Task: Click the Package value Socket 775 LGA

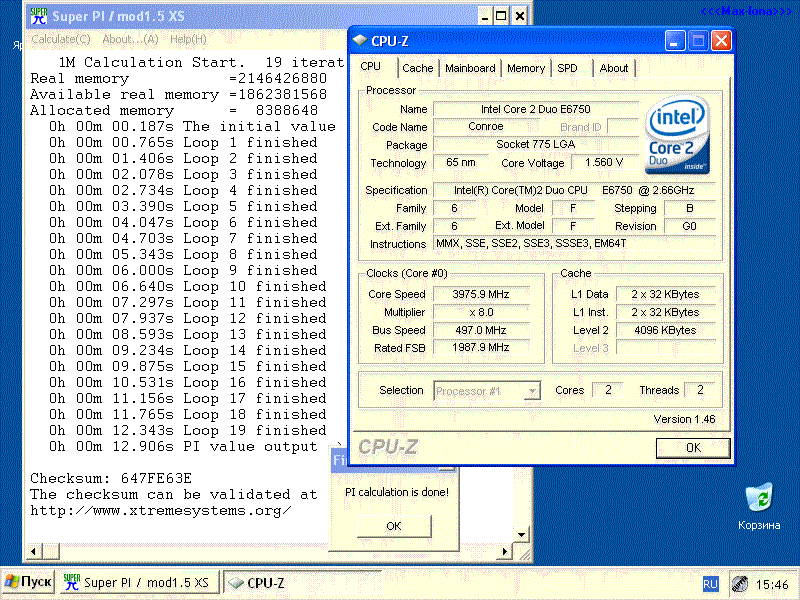Action: point(536,144)
